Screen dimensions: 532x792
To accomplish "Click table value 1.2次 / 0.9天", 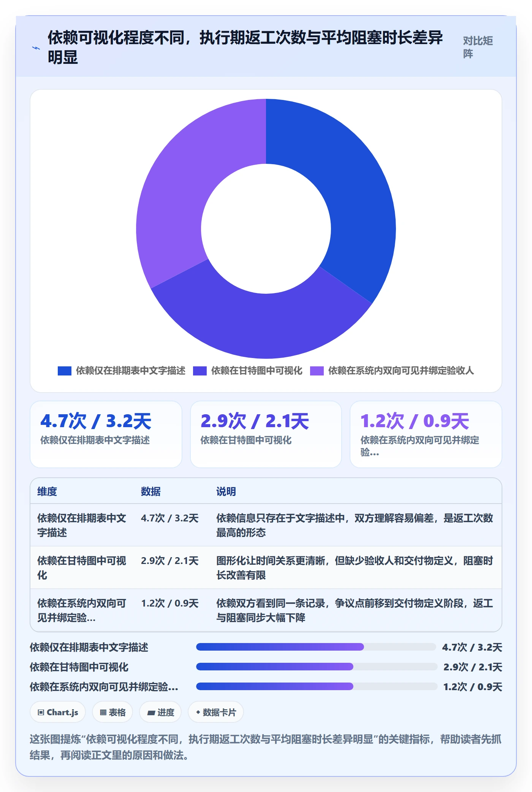I will tap(170, 603).
